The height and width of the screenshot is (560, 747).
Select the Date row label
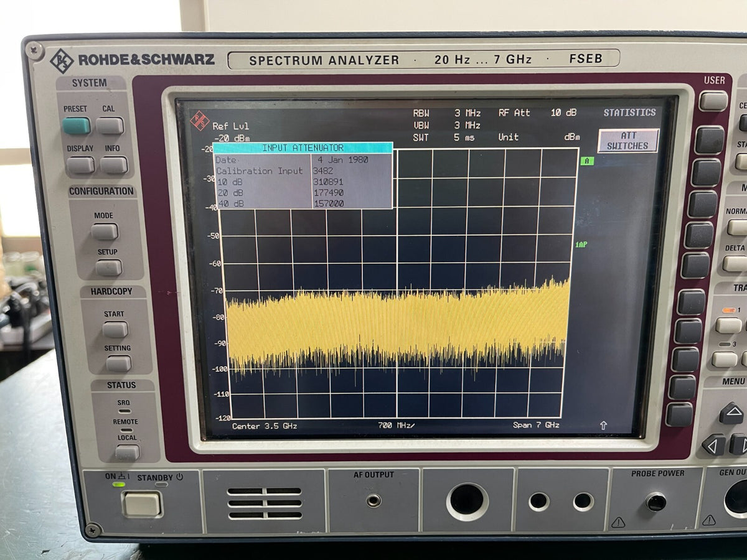click(x=226, y=160)
